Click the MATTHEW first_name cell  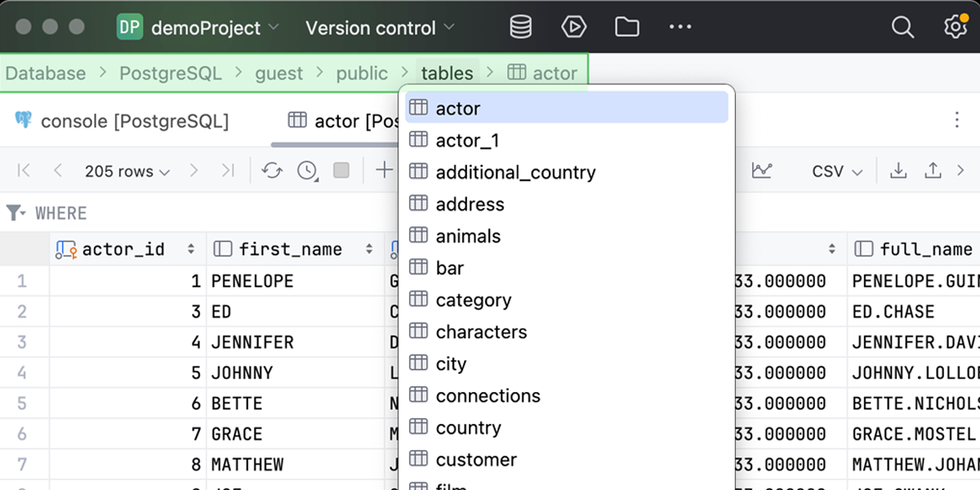click(296, 465)
